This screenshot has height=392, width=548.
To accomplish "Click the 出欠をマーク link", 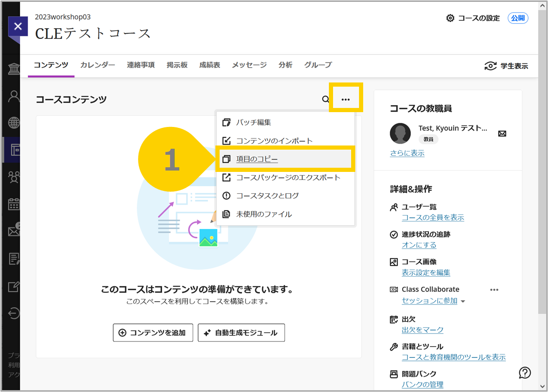I will coord(422,330).
